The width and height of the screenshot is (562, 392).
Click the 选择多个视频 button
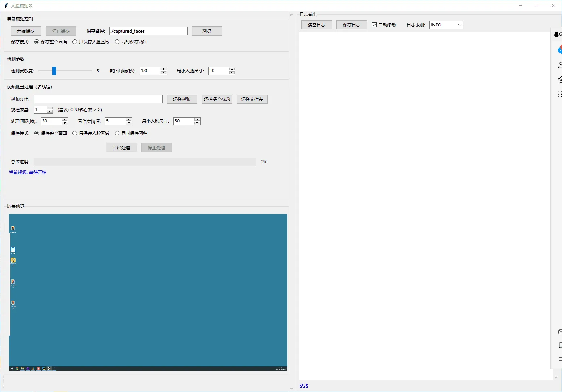point(217,99)
